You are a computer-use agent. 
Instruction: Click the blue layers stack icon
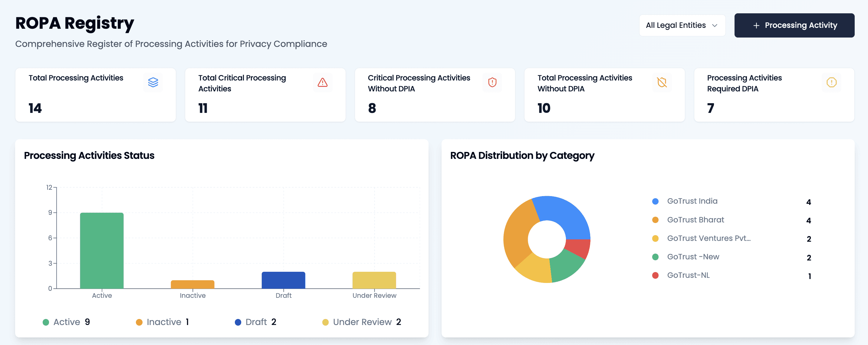[153, 82]
